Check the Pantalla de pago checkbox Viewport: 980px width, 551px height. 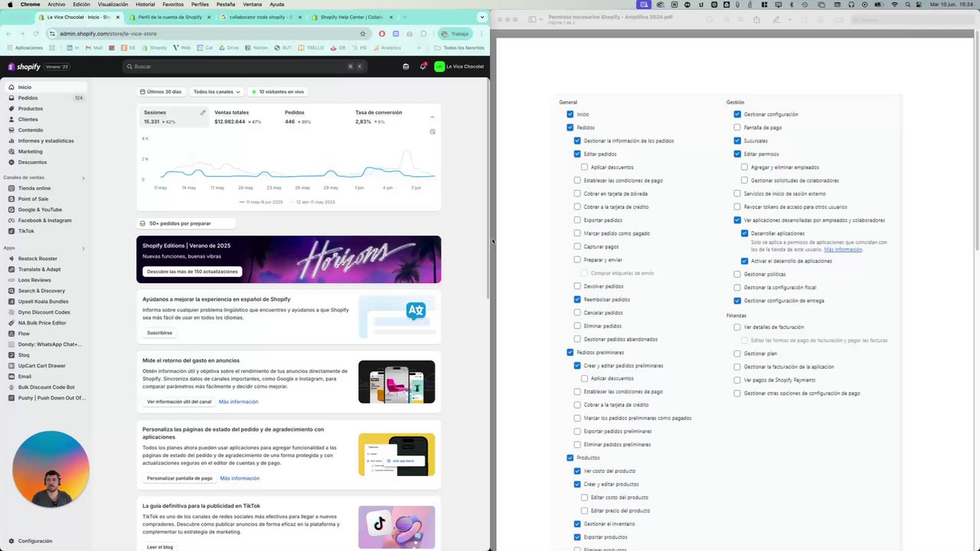click(x=737, y=128)
